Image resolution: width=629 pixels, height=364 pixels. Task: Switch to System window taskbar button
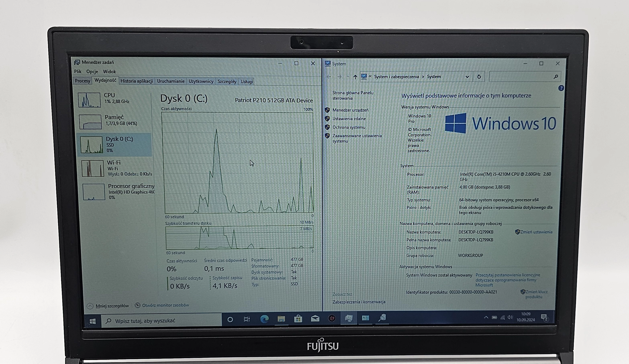[x=366, y=318]
